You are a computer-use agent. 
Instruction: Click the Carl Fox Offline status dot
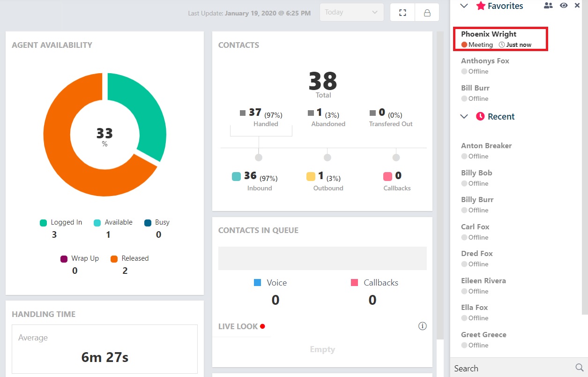(464, 237)
